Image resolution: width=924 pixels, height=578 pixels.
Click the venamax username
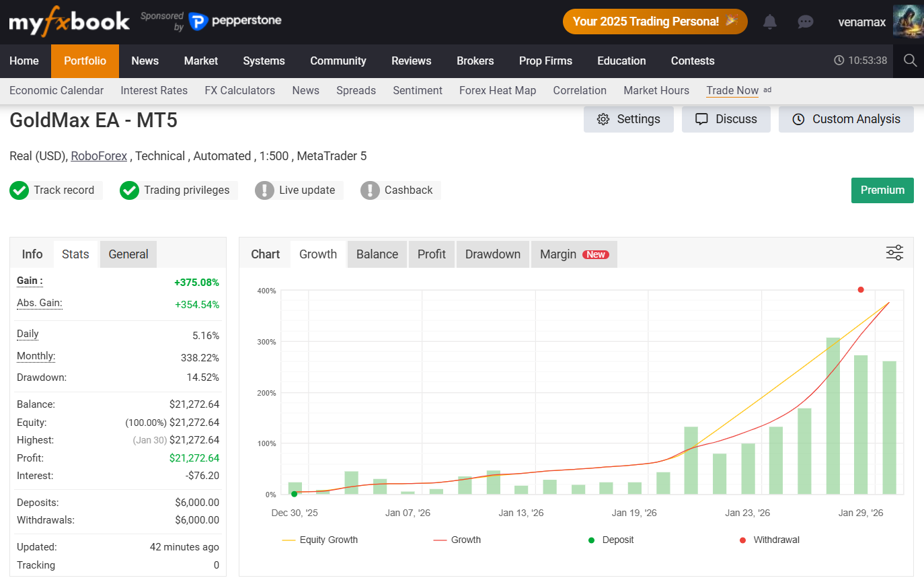click(862, 22)
